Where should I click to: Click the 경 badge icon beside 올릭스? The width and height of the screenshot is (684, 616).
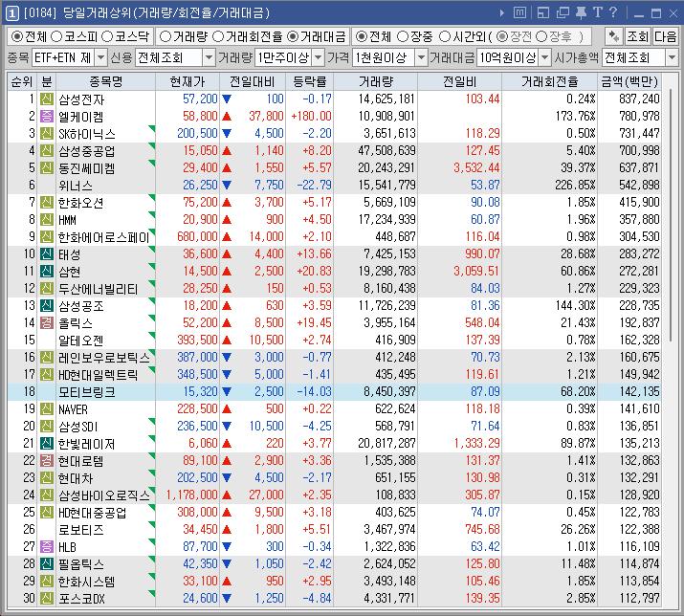(47, 323)
